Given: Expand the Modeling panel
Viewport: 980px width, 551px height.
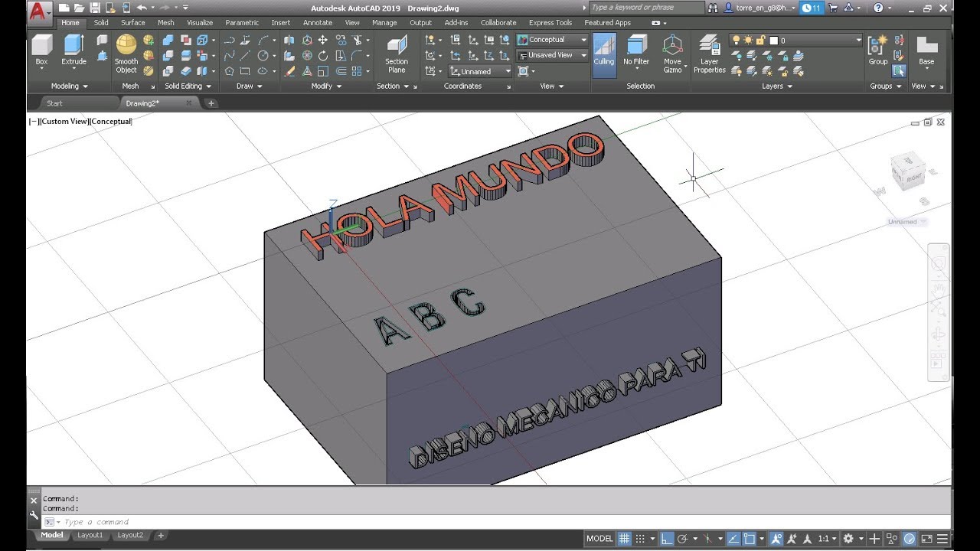Looking at the screenshot, I should (x=69, y=86).
